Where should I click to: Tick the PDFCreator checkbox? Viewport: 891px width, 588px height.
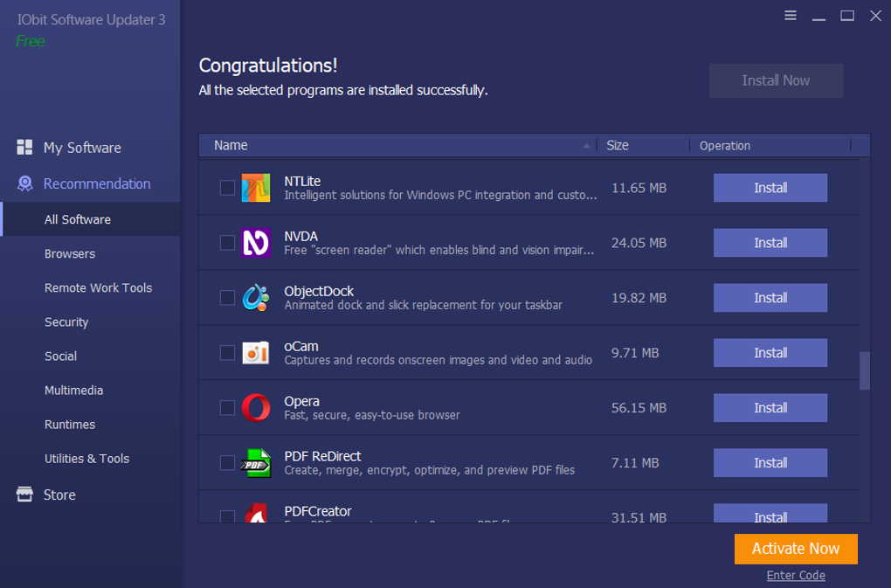tap(227, 516)
